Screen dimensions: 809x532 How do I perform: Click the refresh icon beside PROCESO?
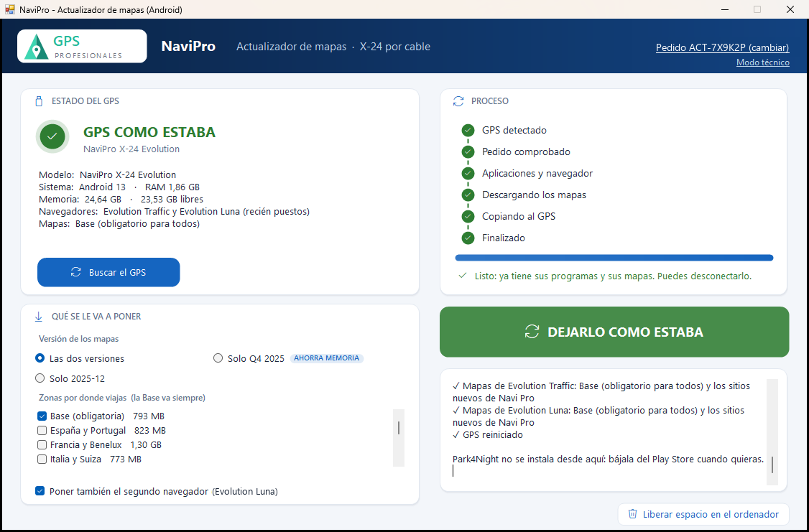(458, 101)
